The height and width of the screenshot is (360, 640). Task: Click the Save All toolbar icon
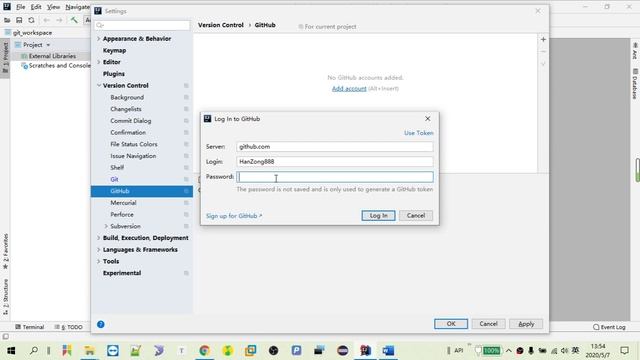(x=19, y=20)
